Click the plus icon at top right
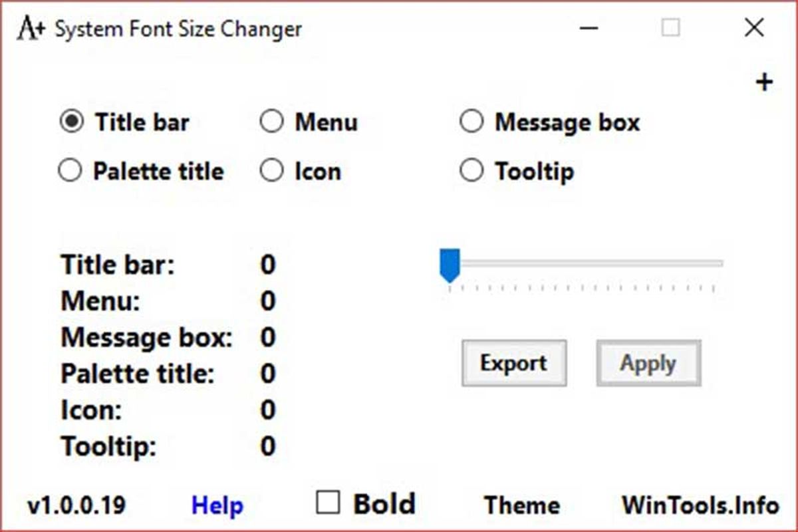798x532 pixels. [x=765, y=82]
